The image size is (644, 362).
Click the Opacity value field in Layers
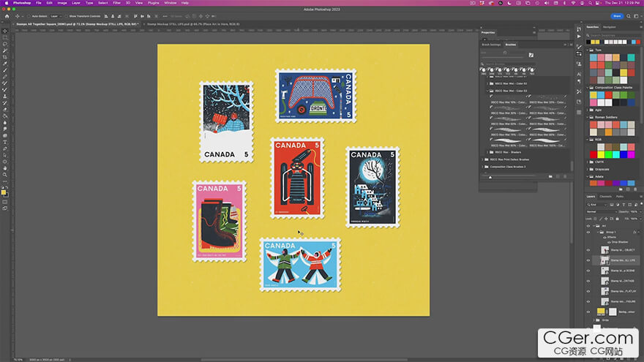tap(634, 212)
